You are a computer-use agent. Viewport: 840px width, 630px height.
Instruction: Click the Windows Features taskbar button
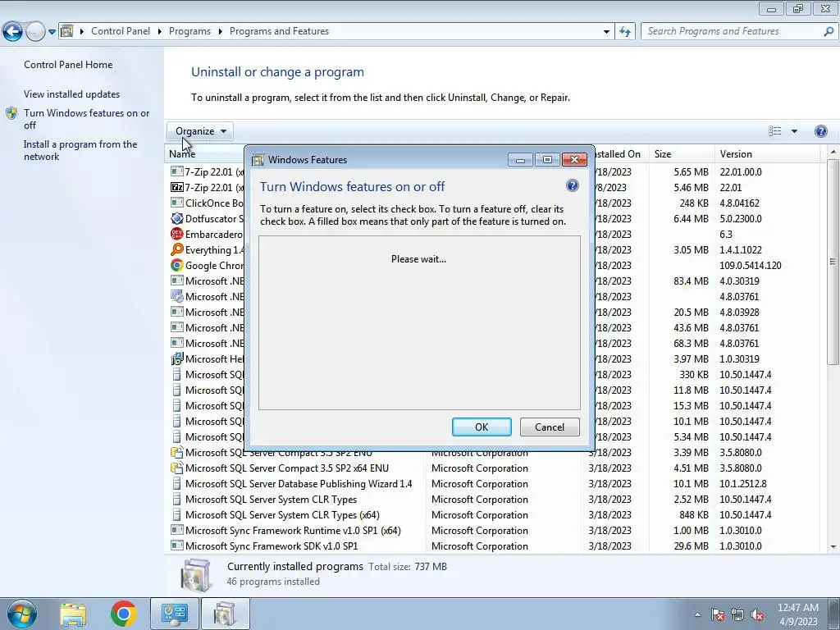(225, 614)
